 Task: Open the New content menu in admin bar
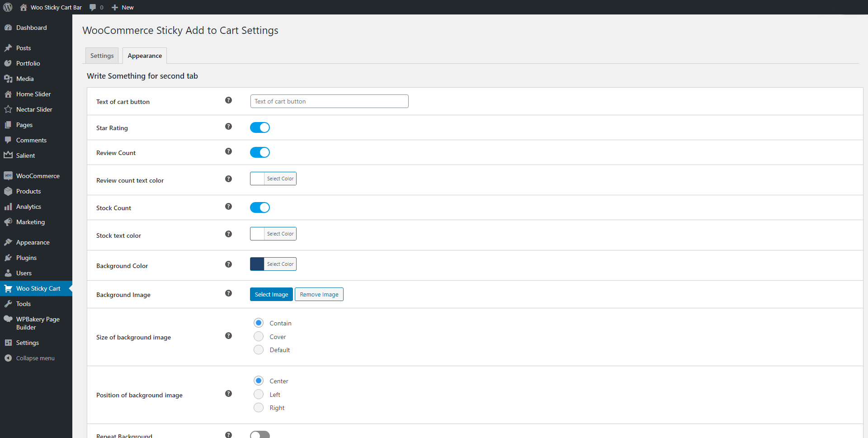(123, 7)
